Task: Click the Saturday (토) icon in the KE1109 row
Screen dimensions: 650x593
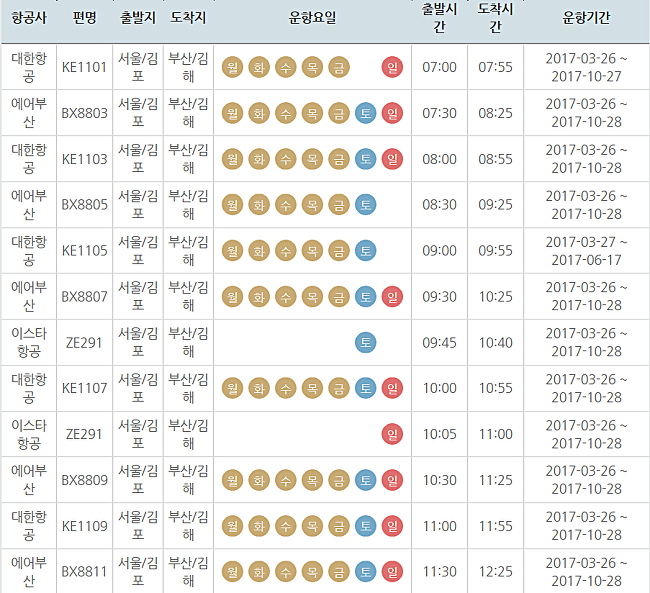Action: pyautogui.click(x=366, y=526)
